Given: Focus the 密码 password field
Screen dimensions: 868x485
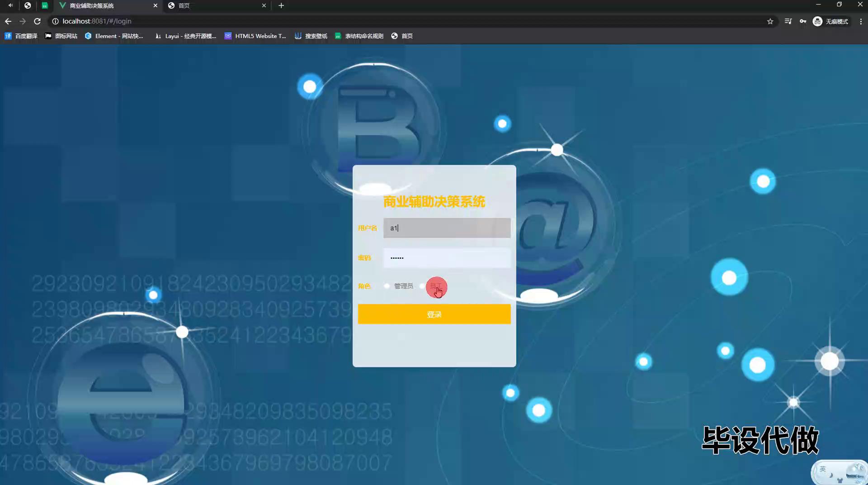Looking at the screenshot, I should (447, 258).
